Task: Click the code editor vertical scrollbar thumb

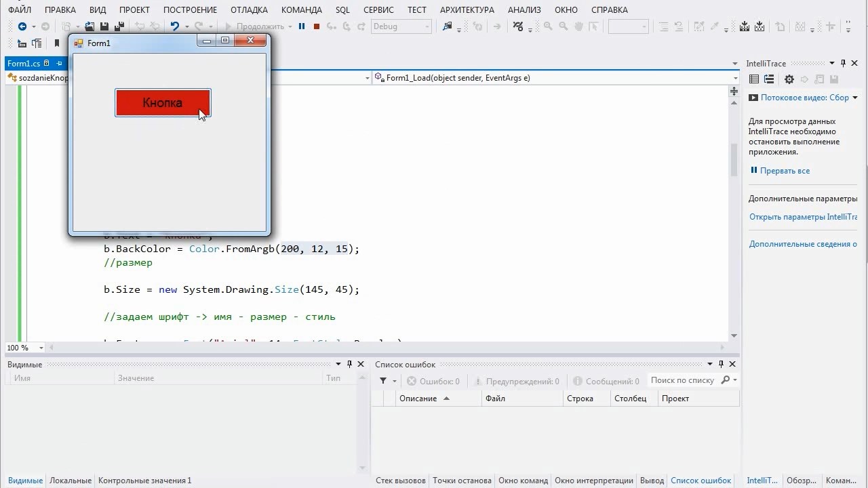Action: (734, 159)
